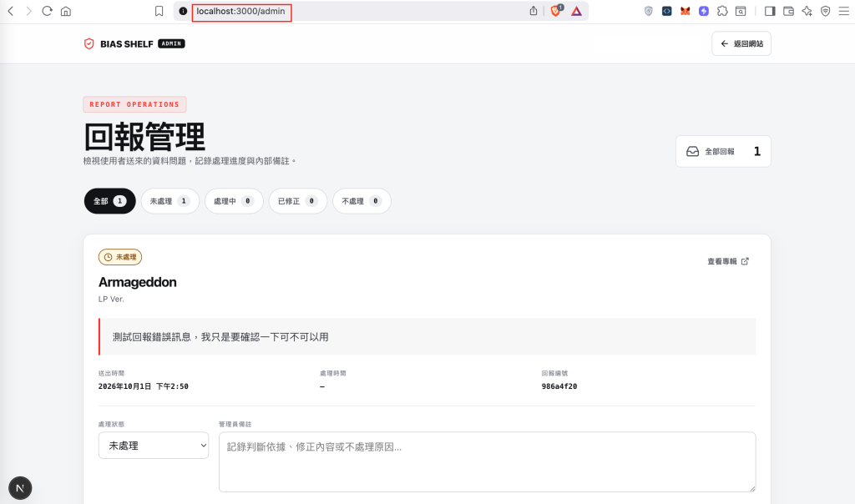Click the browser back arrow
This screenshot has width=855, height=504.
pos(10,11)
